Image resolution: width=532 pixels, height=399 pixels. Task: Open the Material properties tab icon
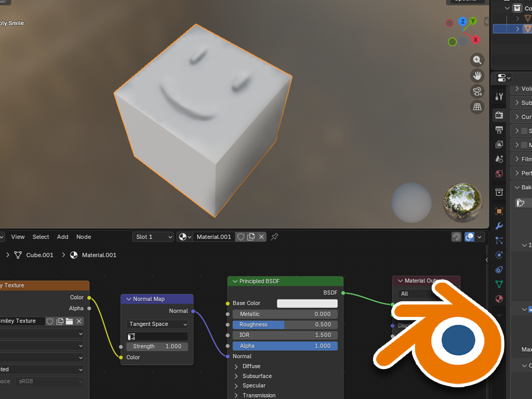tap(499, 299)
